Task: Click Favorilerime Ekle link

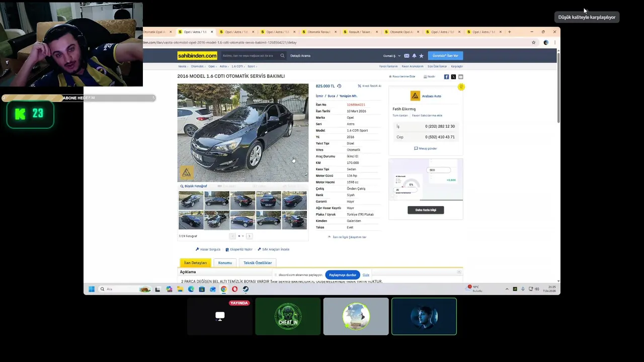Action: pos(402,76)
